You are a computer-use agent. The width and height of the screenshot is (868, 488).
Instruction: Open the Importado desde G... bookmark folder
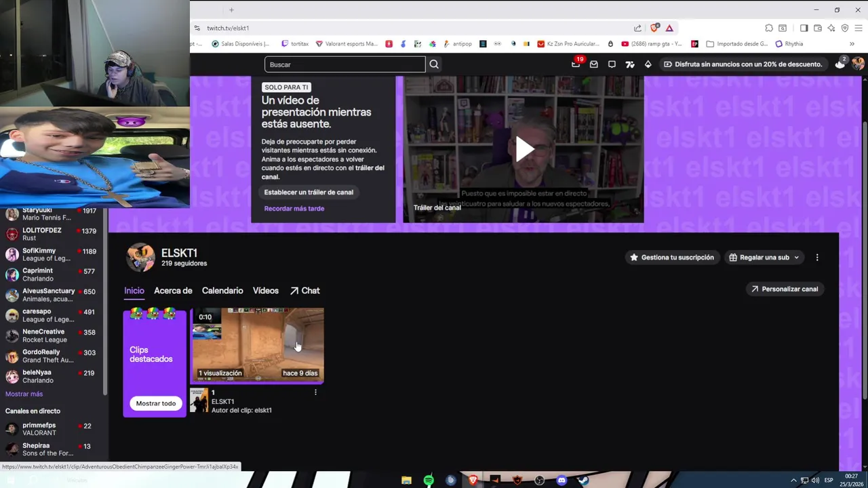tap(737, 43)
